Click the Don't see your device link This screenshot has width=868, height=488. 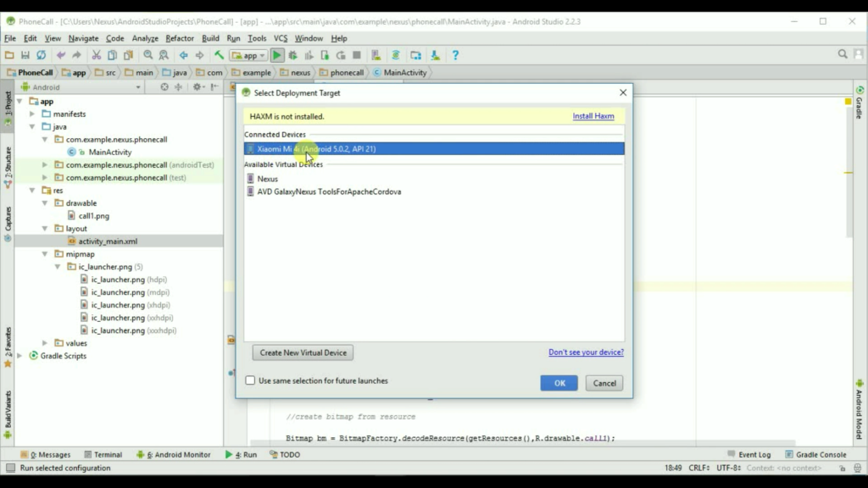pyautogui.click(x=586, y=352)
